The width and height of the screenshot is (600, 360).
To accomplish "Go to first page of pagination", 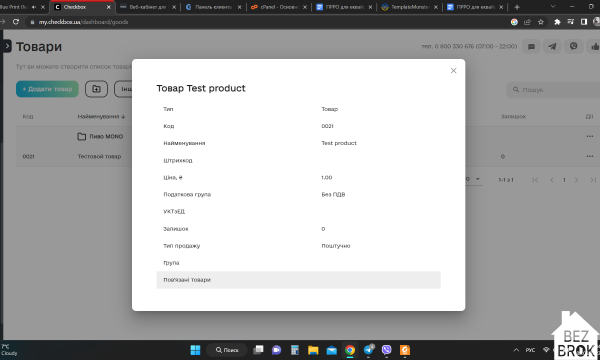I will click(x=535, y=180).
